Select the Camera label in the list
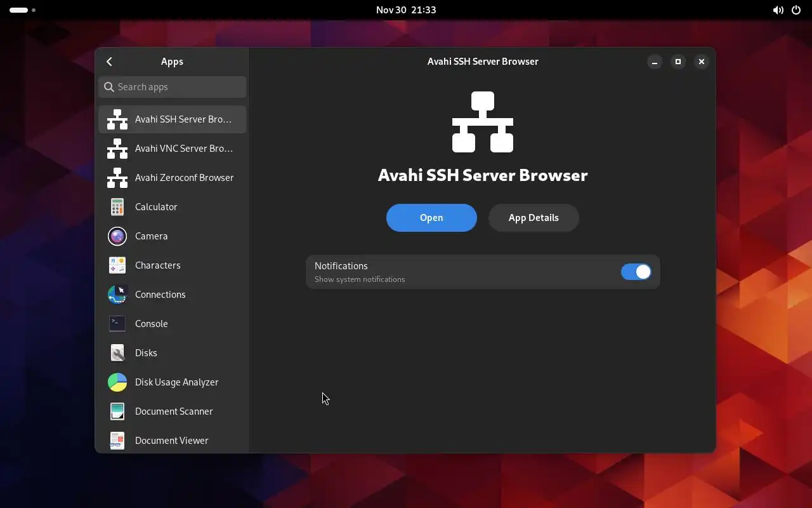Image resolution: width=812 pixels, height=508 pixels. coord(152,236)
